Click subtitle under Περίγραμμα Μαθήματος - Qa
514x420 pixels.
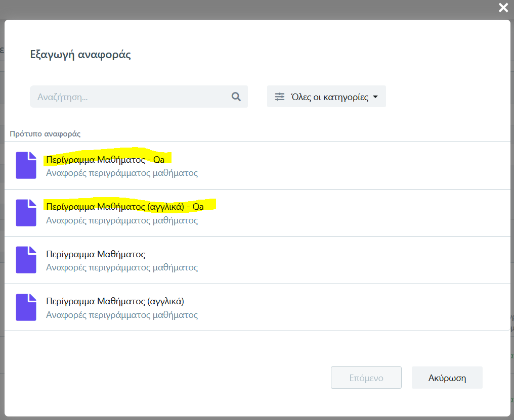(x=121, y=173)
